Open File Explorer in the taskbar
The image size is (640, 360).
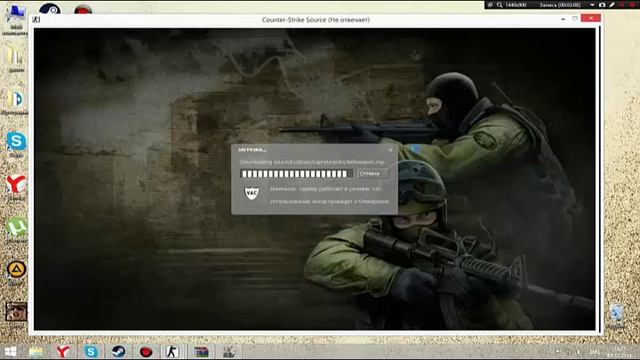(36, 351)
